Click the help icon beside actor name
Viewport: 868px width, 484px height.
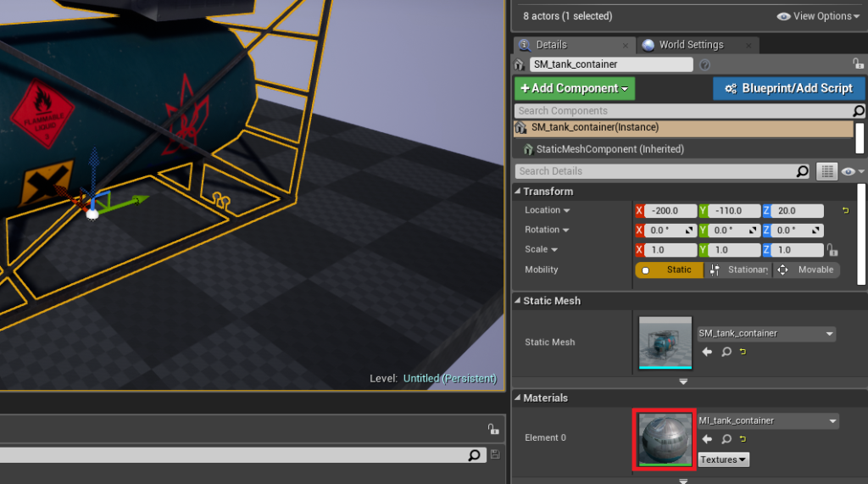pyautogui.click(x=704, y=64)
